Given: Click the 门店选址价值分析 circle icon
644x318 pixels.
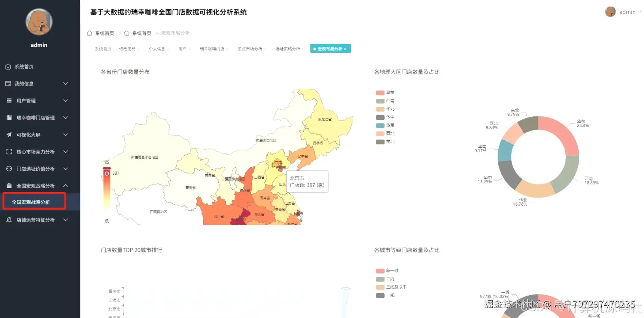Looking at the screenshot, I should [9, 169].
